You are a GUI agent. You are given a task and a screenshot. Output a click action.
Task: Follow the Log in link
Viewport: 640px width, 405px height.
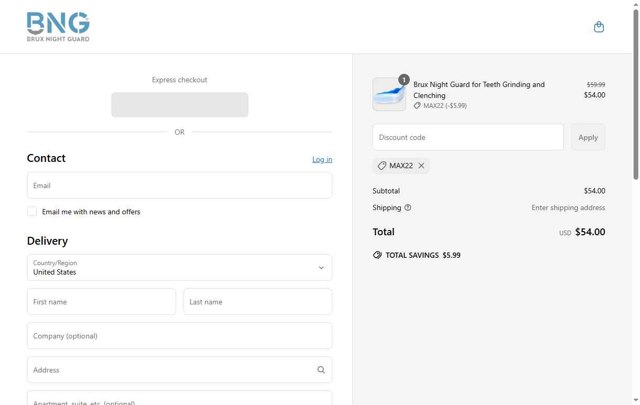[322, 159]
